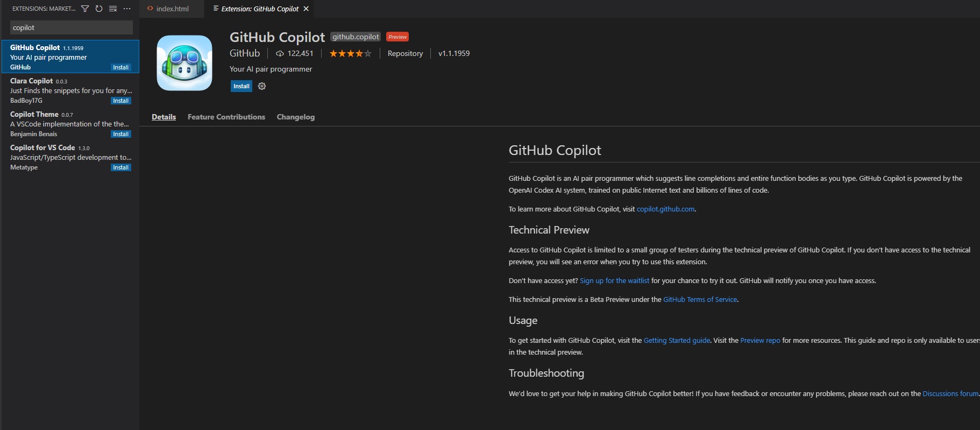Click the GitHub publisher name link
980x430 pixels.
(245, 53)
